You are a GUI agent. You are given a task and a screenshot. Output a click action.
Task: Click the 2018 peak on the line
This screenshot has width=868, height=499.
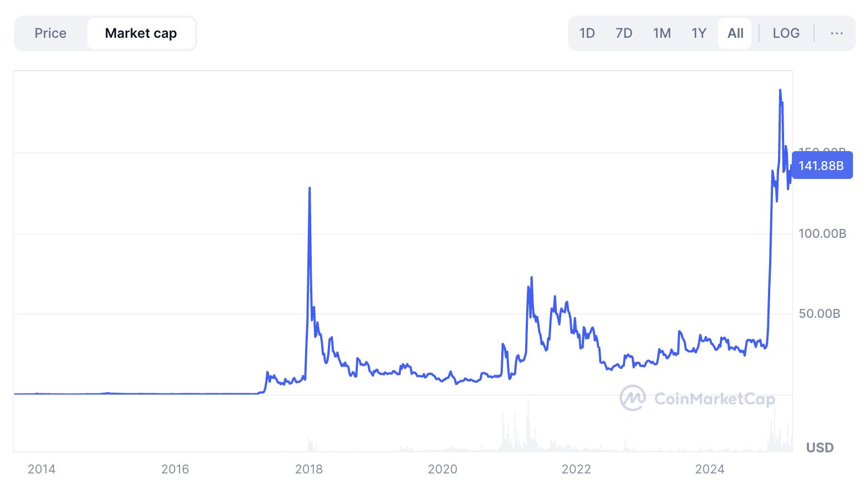pyautogui.click(x=310, y=188)
